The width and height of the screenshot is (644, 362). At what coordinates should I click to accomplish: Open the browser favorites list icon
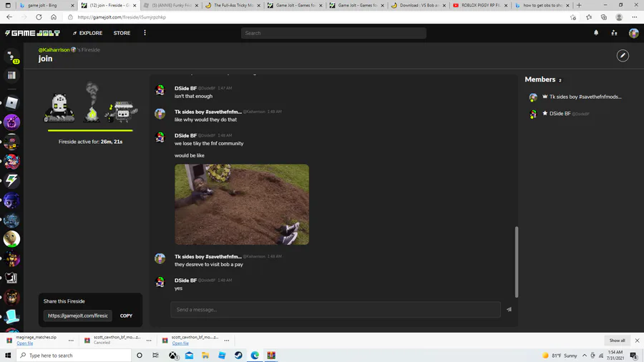589,17
